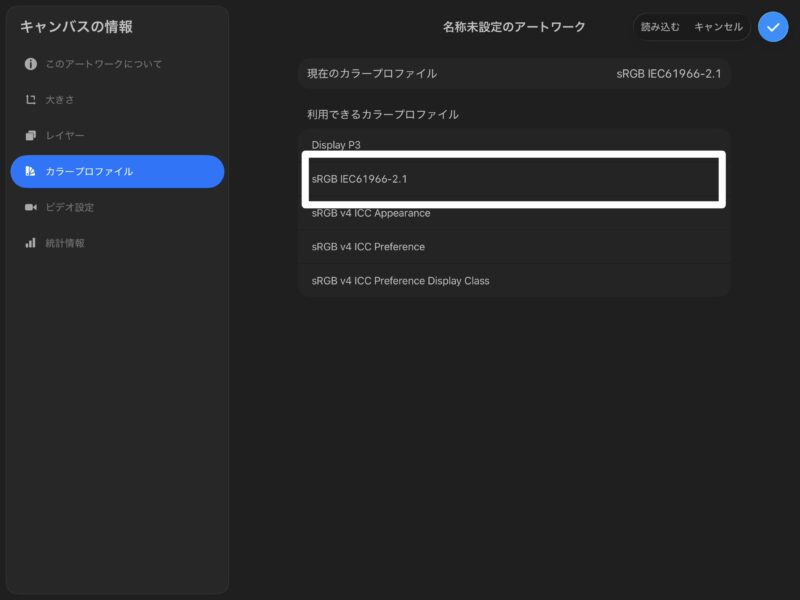Open the このアートワークについて section

pos(117,64)
